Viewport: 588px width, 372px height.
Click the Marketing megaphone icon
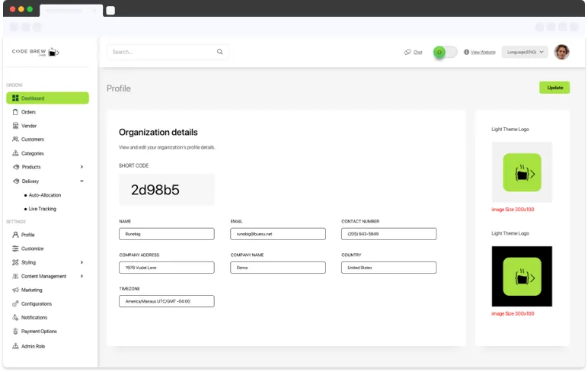15,290
